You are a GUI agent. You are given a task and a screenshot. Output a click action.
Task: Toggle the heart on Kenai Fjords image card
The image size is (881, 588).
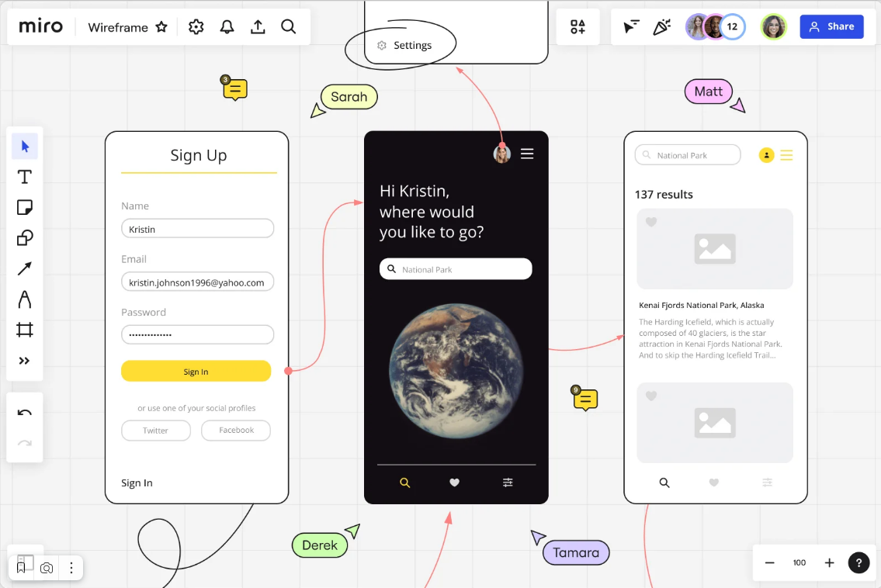651,222
